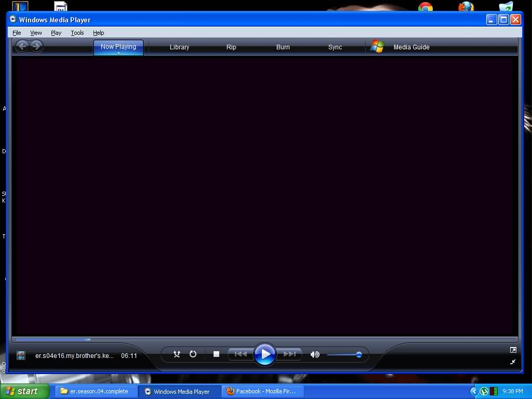This screenshot has width=532, height=399.
Task: Mute the sound with speaker icon
Action: tap(315, 355)
